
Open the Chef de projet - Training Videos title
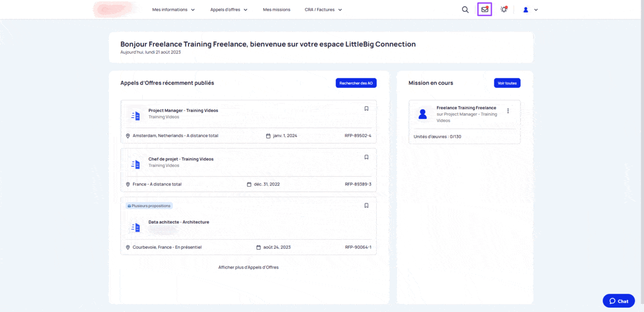click(181, 159)
